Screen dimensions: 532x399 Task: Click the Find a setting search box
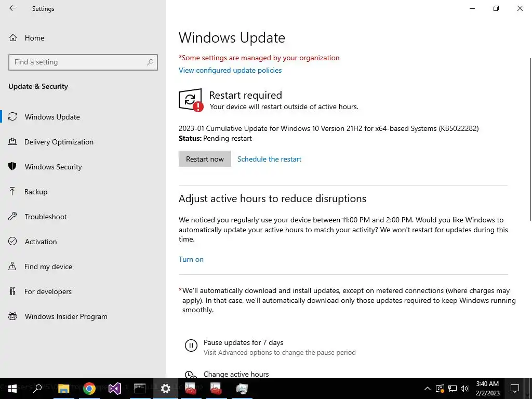(83, 62)
